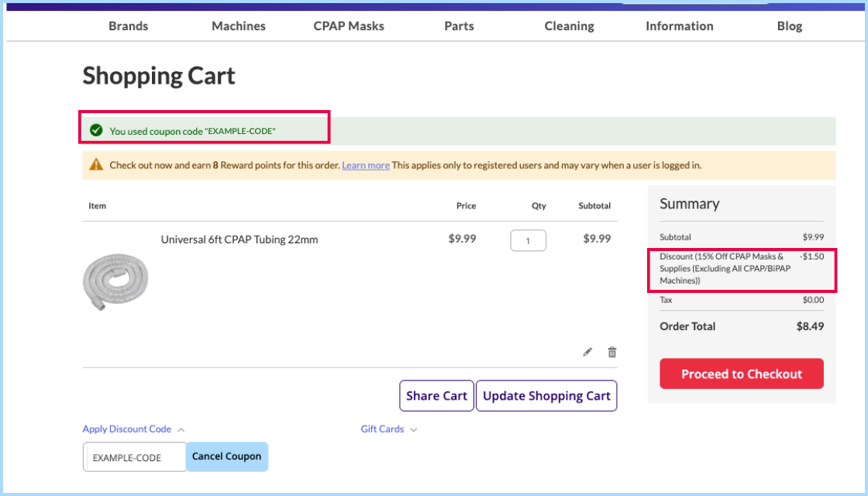This screenshot has height=496, width=868.
Task: Open the Machines menu
Action: pyautogui.click(x=239, y=26)
